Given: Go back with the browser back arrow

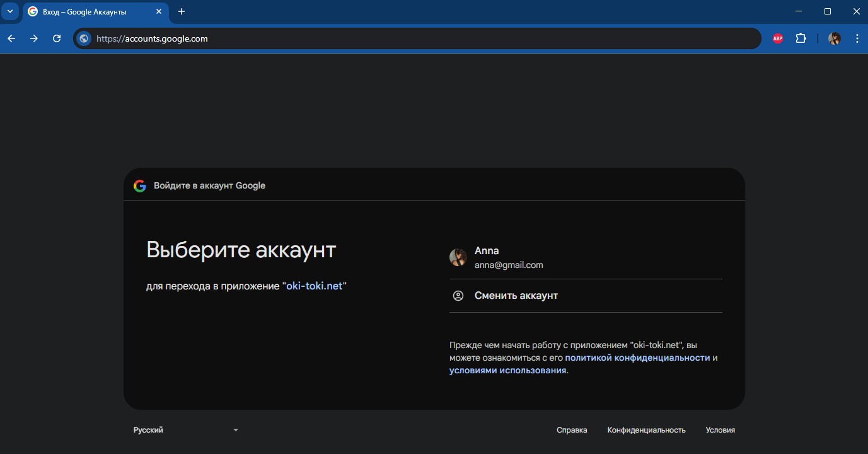Looking at the screenshot, I should (x=11, y=38).
